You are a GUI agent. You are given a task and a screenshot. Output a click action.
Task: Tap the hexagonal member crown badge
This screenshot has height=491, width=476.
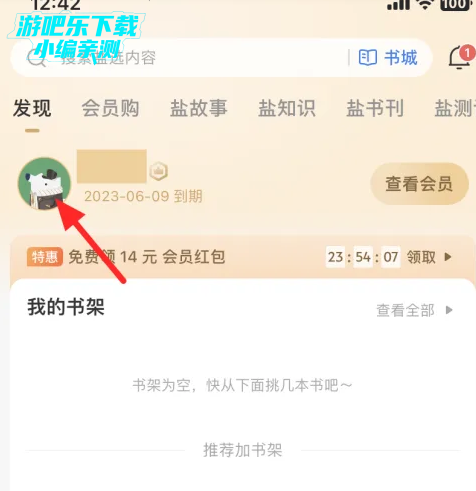point(158,171)
